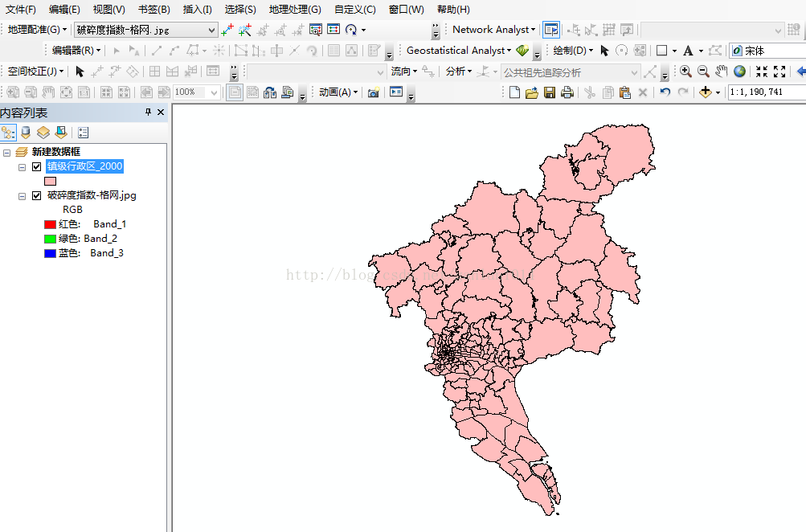This screenshot has width=806, height=532.
Task: Open the Geostatistical Wizard icon
Action: (522, 51)
